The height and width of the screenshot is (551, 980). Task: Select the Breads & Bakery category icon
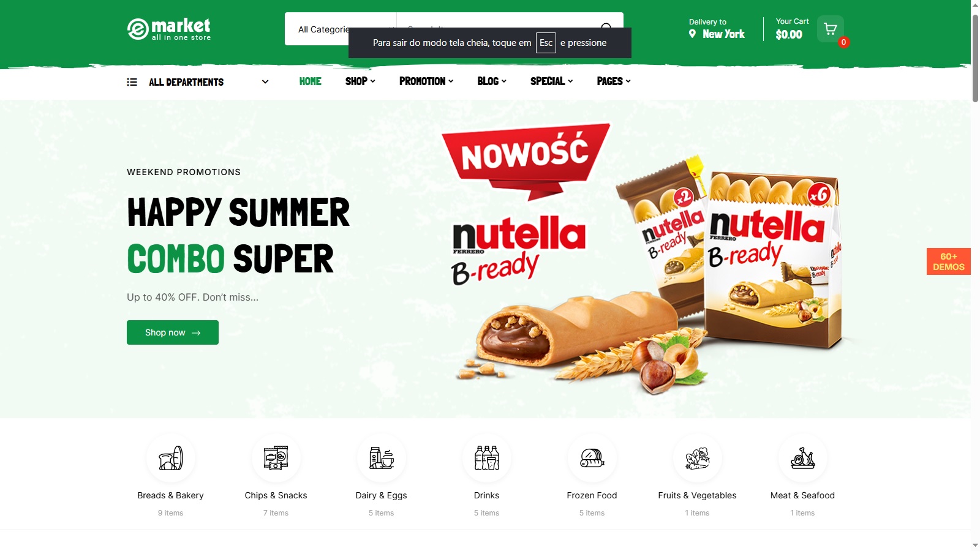coord(171,458)
